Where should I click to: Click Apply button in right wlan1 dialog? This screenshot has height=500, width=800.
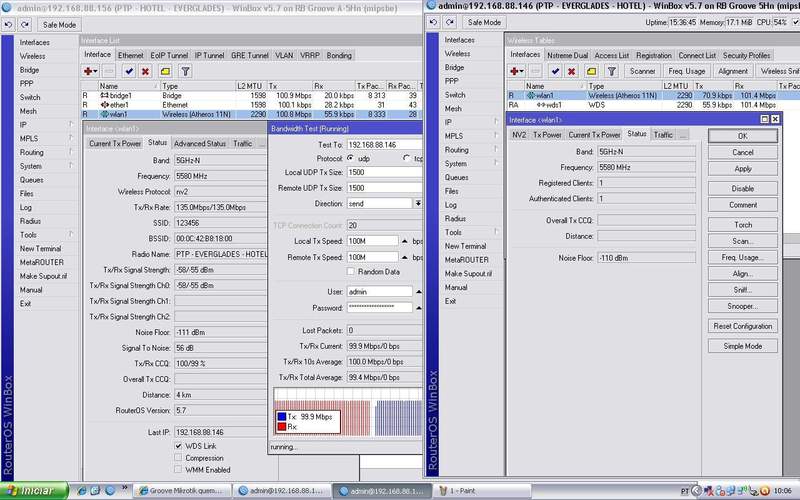(743, 169)
